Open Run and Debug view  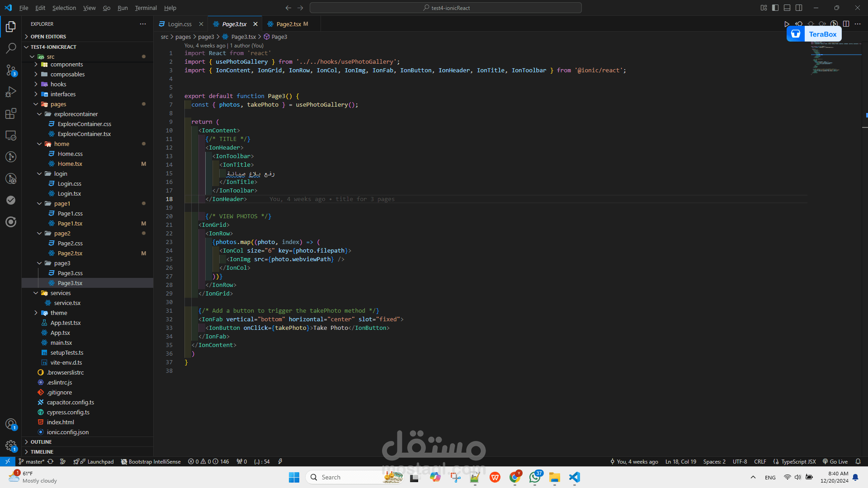click(11, 92)
